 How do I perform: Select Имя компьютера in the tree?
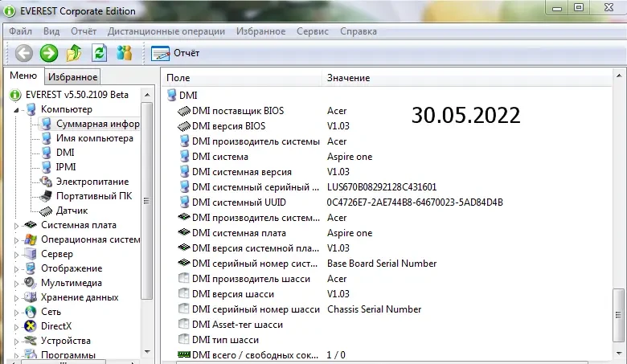[94, 138]
